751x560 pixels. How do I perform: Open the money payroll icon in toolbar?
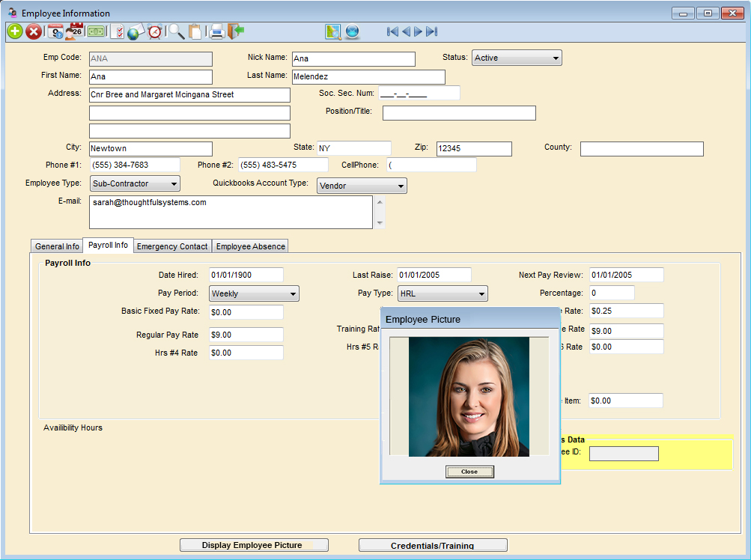tap(95, 31)
